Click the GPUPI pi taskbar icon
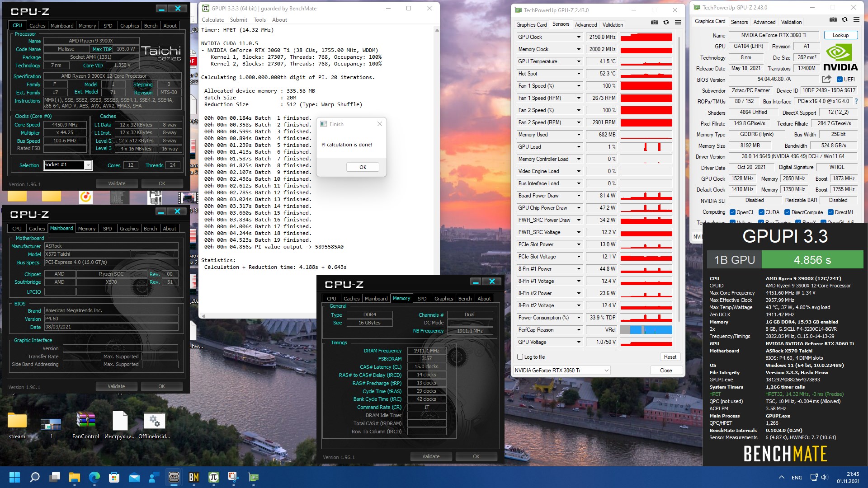The width and height of the screenshot is (868, 488). click(214, 477)
